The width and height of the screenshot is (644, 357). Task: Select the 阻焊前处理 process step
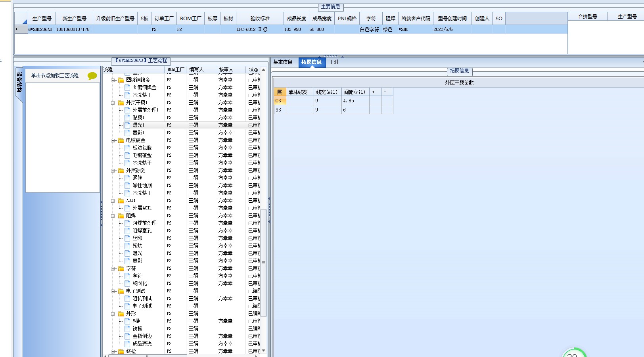tap(144, 223)
